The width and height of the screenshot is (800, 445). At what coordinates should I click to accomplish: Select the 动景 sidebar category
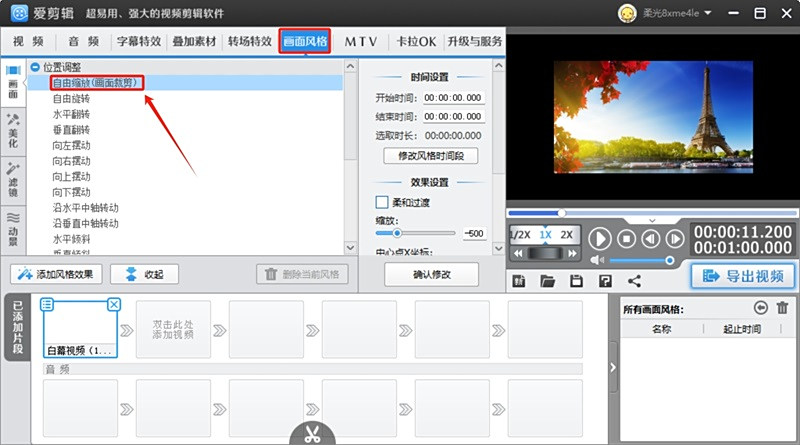coord(13,230)
